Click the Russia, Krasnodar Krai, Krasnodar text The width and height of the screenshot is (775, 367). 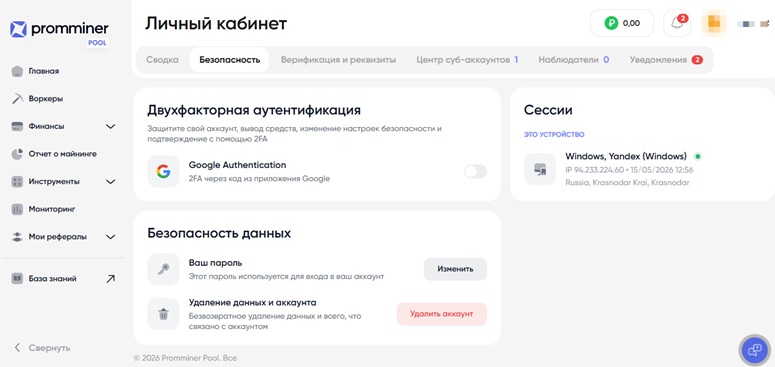point(627,183)
